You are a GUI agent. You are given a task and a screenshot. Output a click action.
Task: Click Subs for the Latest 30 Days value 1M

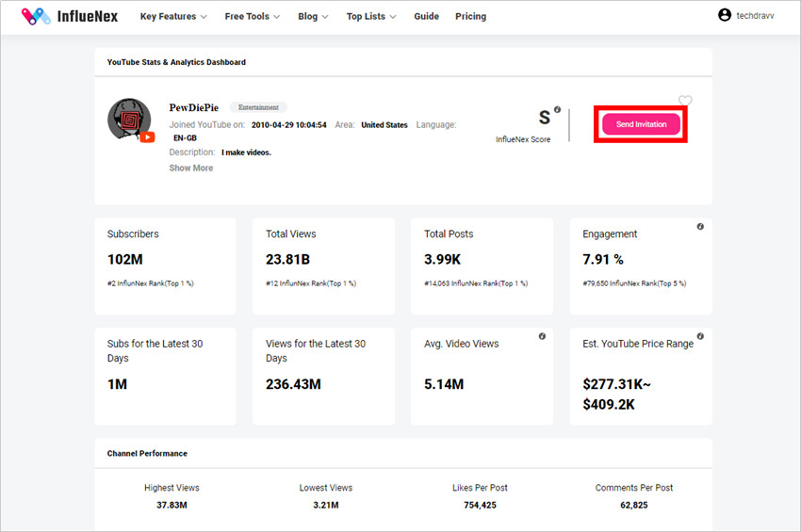point(117,384)
